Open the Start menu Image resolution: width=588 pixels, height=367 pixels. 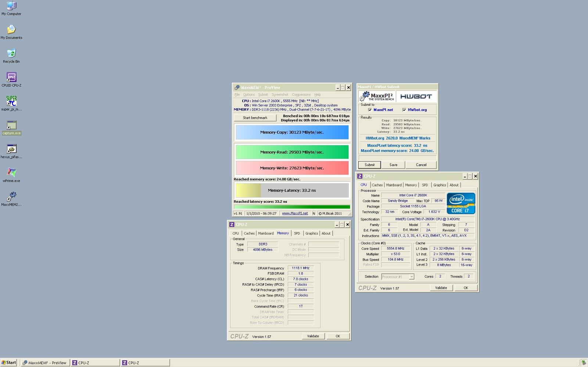coord(9,363)
